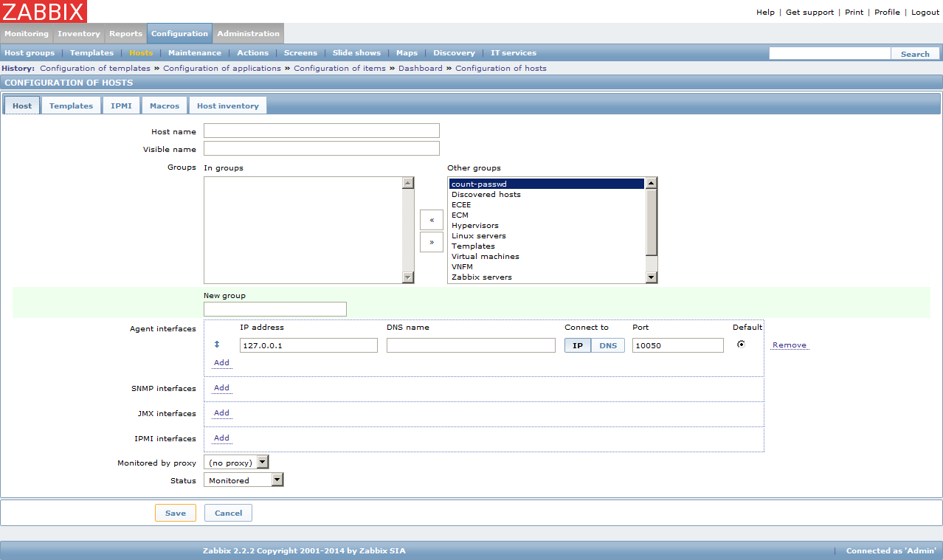Open the Status dropdown
This screenshot has height=560, width=943.
pyautogui.click(x=243, y=480)
